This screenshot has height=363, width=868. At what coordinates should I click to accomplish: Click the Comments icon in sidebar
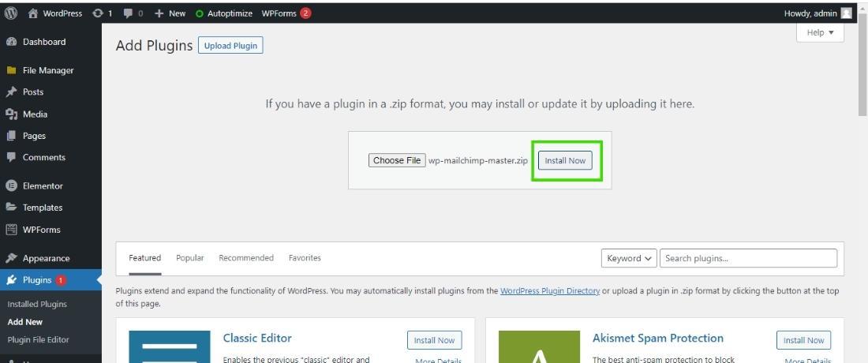[11, 157]
